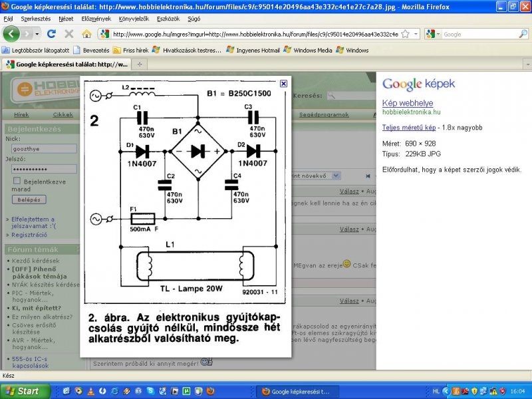Launch VLC from quick launch
The height and width of the screenshot is (399, 532).
[x=90, y=391]
